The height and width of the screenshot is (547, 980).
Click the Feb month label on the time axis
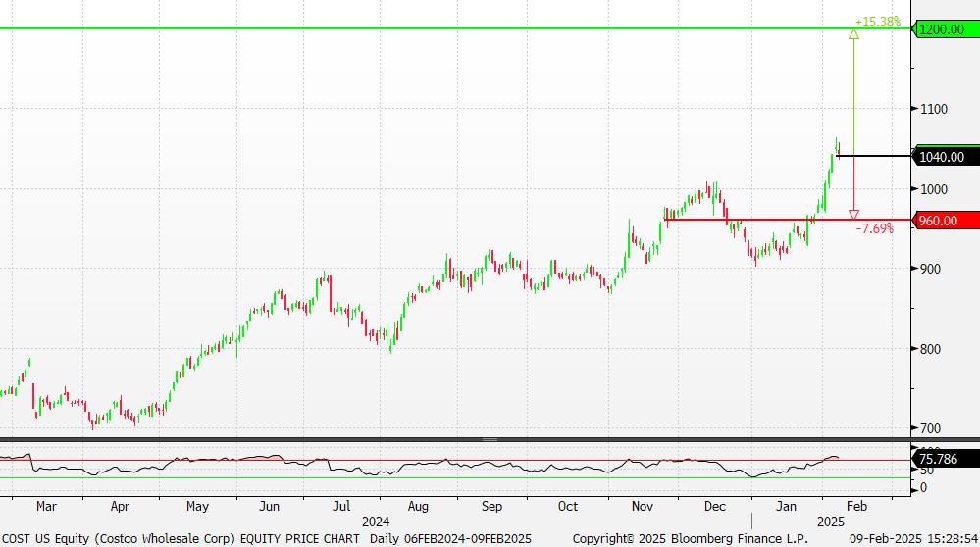point(856,507)
